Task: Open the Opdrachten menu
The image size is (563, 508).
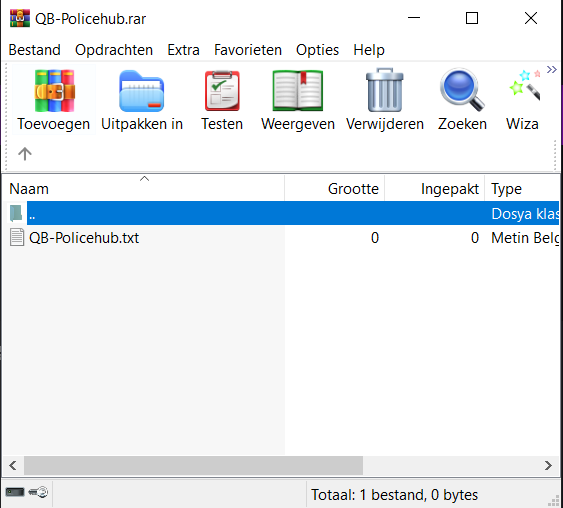Action: tap(114, 50)
